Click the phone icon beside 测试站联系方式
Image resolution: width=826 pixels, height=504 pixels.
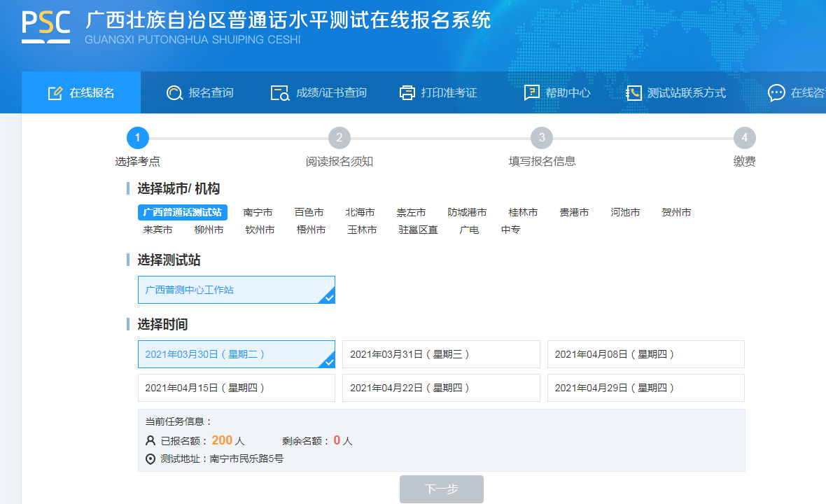633,93
